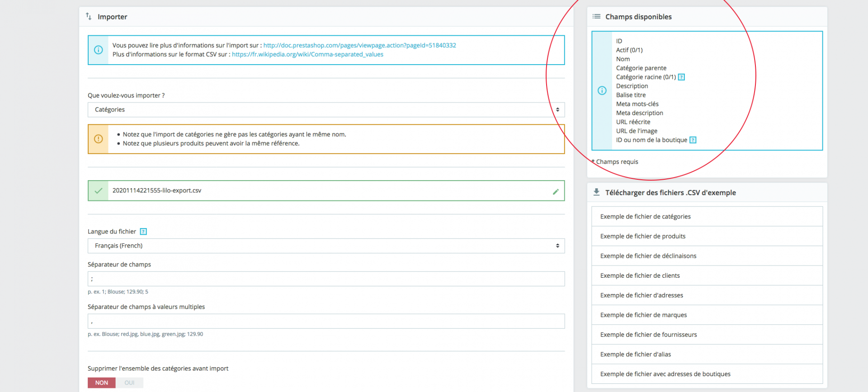Download Exemple de fichier de produits

pyautogui.click(x=707, y=236)
